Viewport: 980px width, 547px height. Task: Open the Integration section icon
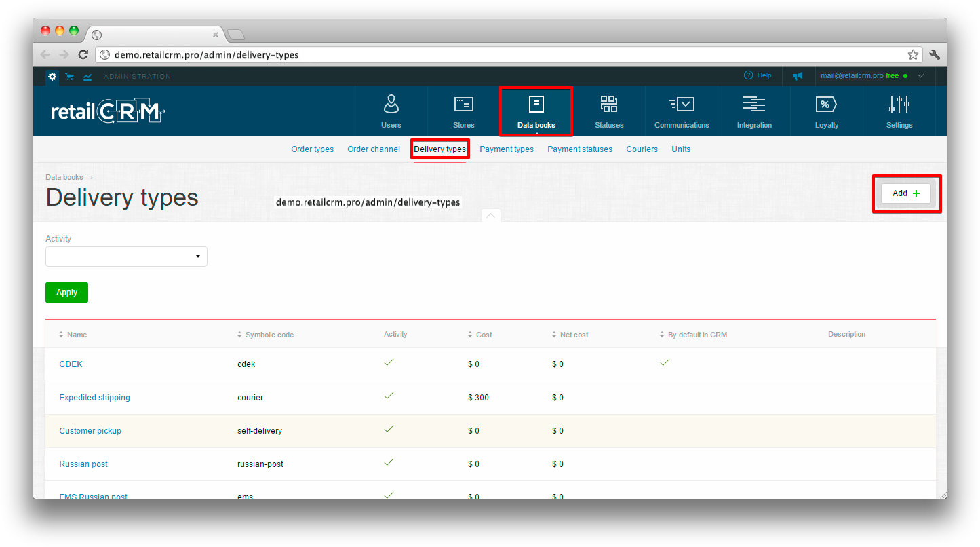point(754,104)
